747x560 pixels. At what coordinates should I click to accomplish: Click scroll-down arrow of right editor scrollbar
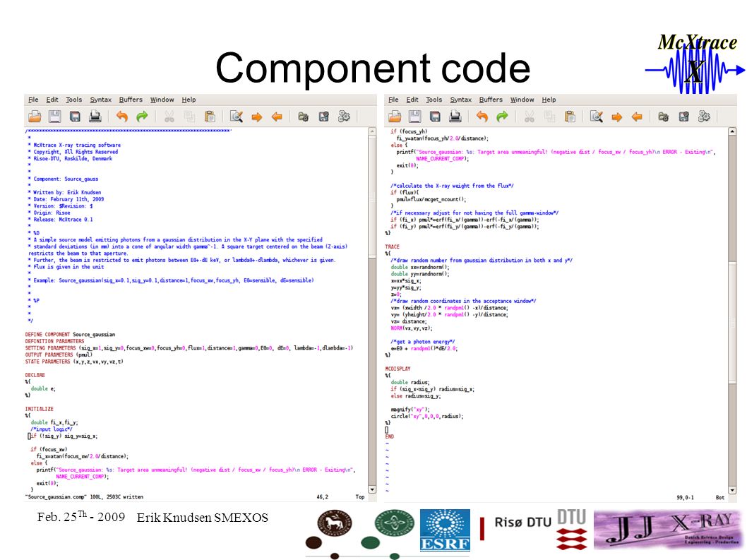click(x=732, y=489)
